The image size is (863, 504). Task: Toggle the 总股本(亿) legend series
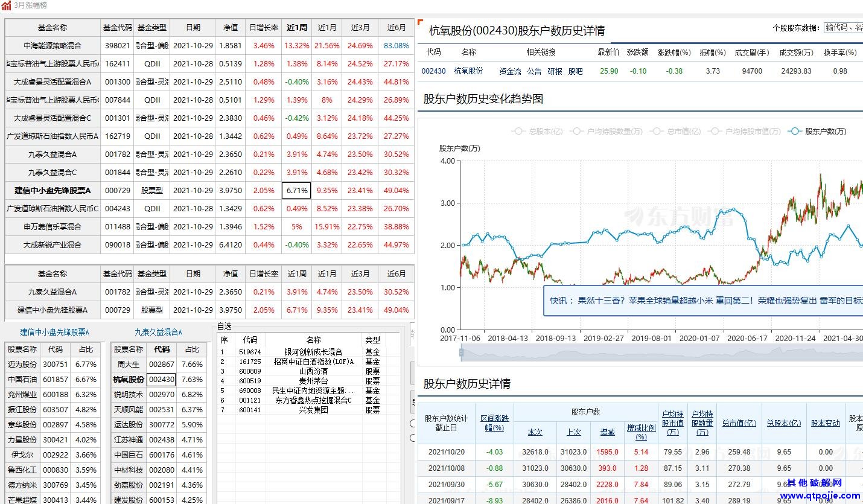537,131
